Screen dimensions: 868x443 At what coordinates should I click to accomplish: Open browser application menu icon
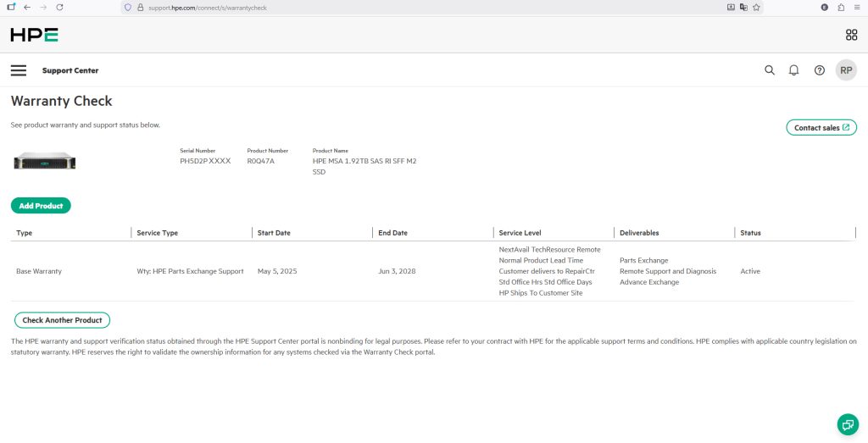[x=857, y=7]
